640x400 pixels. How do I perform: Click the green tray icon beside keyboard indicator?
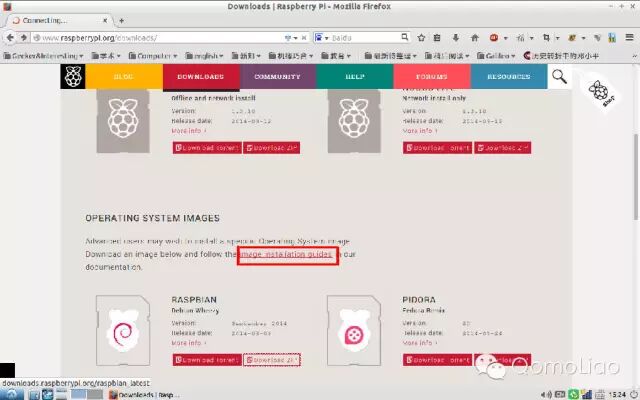573,395
